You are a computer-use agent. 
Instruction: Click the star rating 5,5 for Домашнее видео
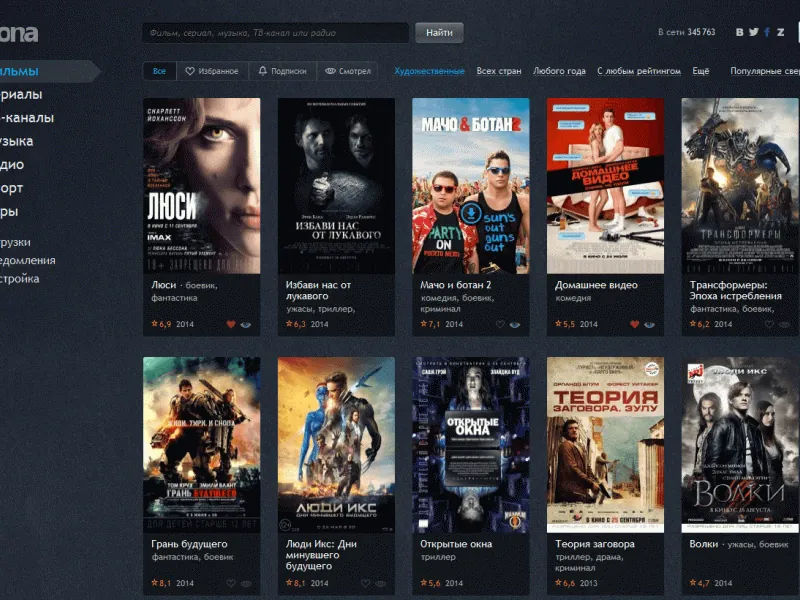tap(565, 324)
